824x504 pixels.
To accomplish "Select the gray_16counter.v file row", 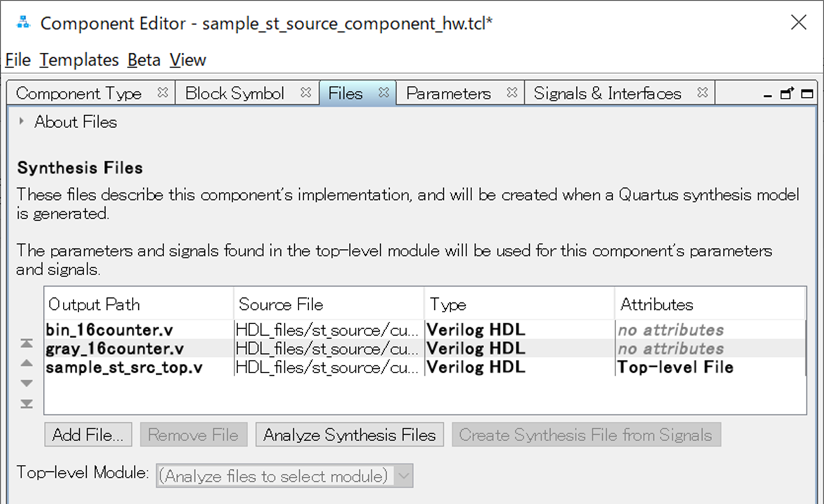I will [x=115, y=349].
